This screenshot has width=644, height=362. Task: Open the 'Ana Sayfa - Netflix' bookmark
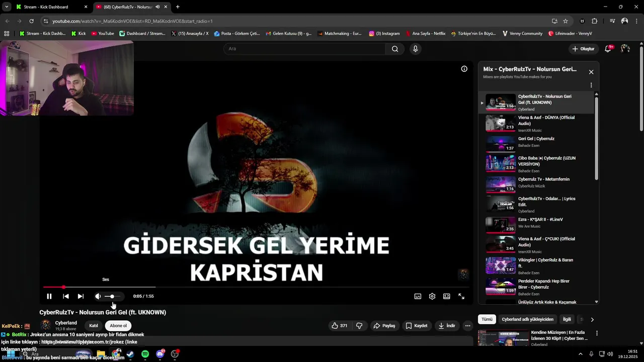[425, 34]
